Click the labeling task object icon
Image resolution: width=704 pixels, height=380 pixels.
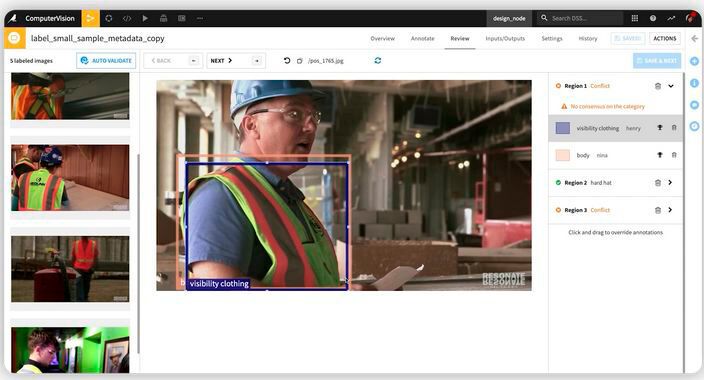click(x=14, y=38)
